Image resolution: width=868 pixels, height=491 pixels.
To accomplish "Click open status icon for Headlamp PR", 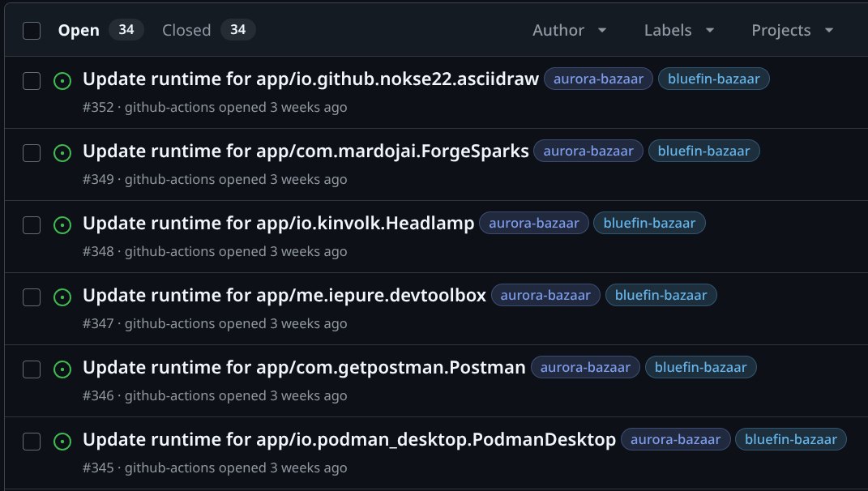I will click(62, 224).
